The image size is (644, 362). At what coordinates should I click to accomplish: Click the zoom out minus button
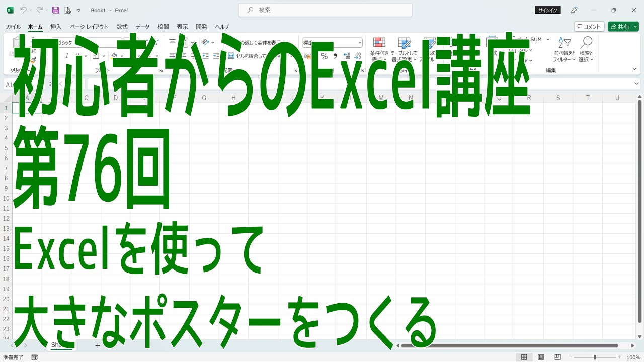(x=570, y=357)
